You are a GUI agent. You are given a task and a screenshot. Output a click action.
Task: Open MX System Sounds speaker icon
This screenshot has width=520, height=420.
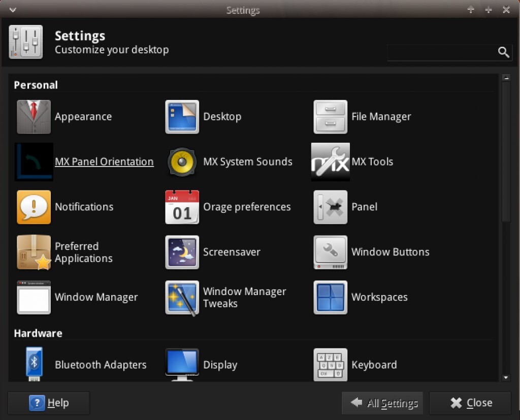[x=182, y=162]
